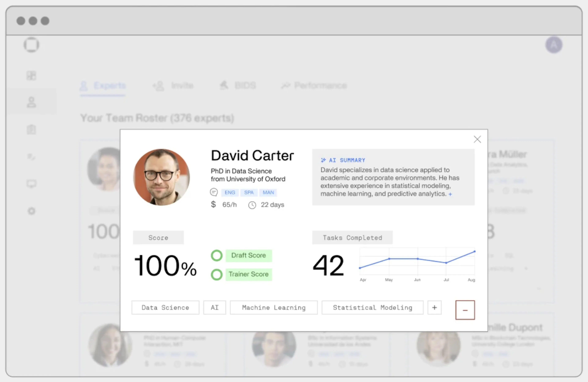Open the Experts tab
The image size is (588, 382).
(103, 86)
